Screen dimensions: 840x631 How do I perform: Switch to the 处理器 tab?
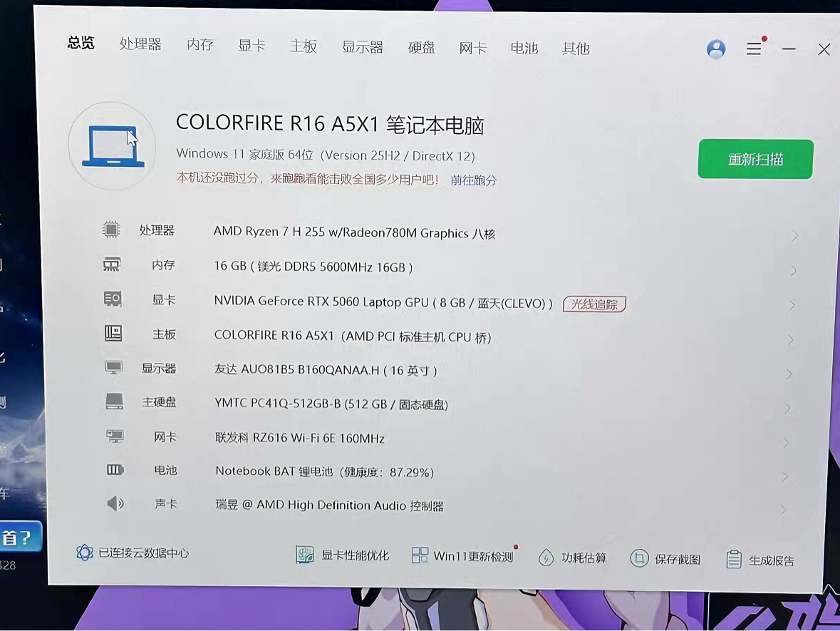pyautogui.click(x=140, y=44)
